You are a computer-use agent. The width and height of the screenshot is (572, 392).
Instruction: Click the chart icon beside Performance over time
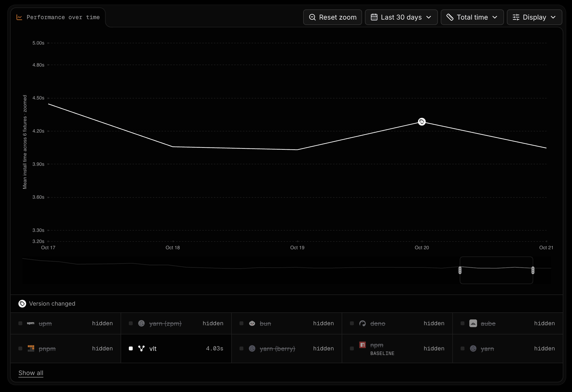19,17
